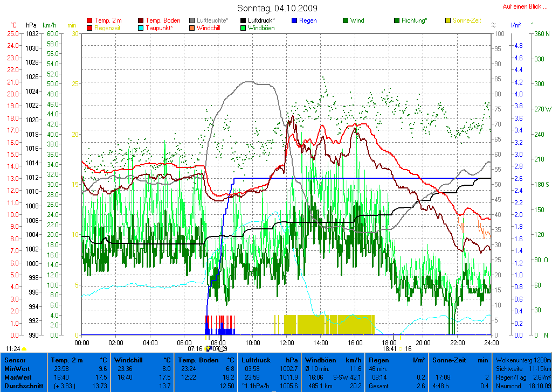Click the dark red Temp. Boden legend square

[141, 20]
